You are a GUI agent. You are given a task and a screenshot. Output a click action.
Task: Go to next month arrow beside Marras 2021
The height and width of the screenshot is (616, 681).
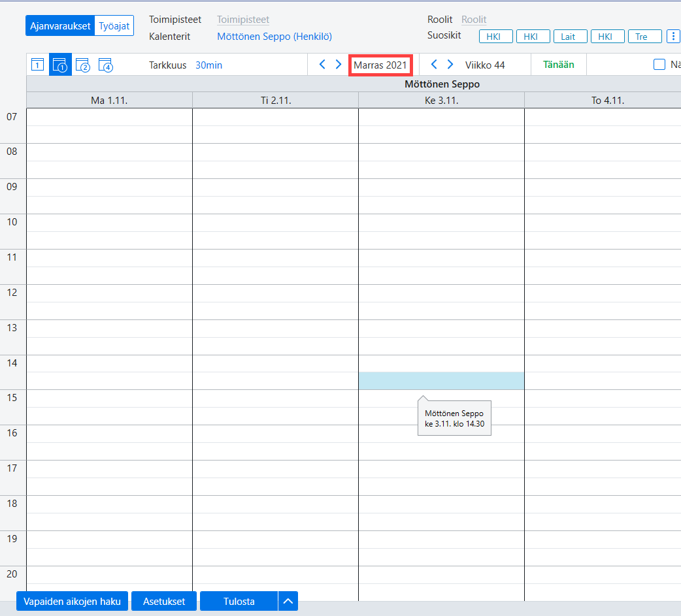click(x=339, y=64)
